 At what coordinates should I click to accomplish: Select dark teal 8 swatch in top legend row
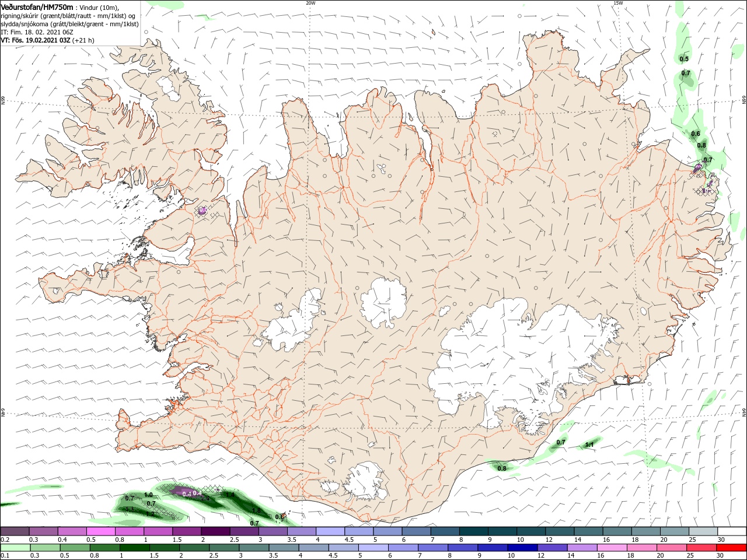[474, 531]
